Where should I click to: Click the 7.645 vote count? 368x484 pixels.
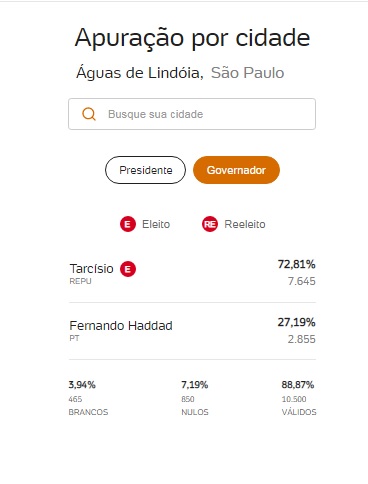point(301,281)
